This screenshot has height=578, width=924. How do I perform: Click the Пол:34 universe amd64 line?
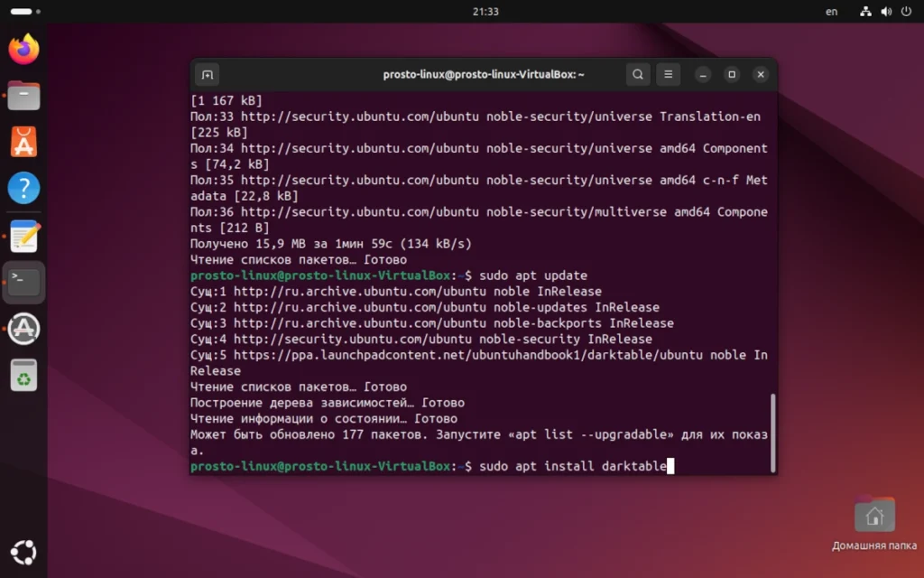coord(478,156)
